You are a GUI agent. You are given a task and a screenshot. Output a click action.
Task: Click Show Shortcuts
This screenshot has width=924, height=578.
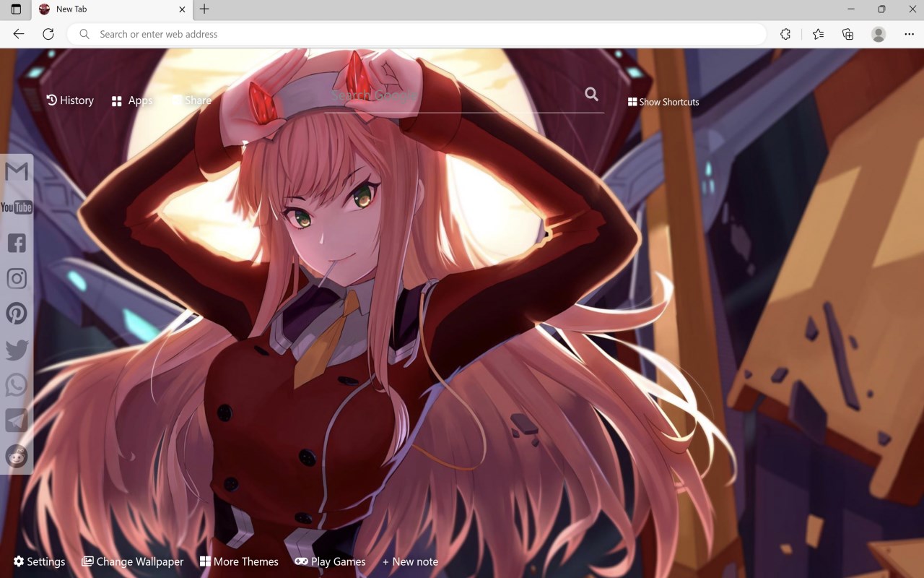click(663, 102)
